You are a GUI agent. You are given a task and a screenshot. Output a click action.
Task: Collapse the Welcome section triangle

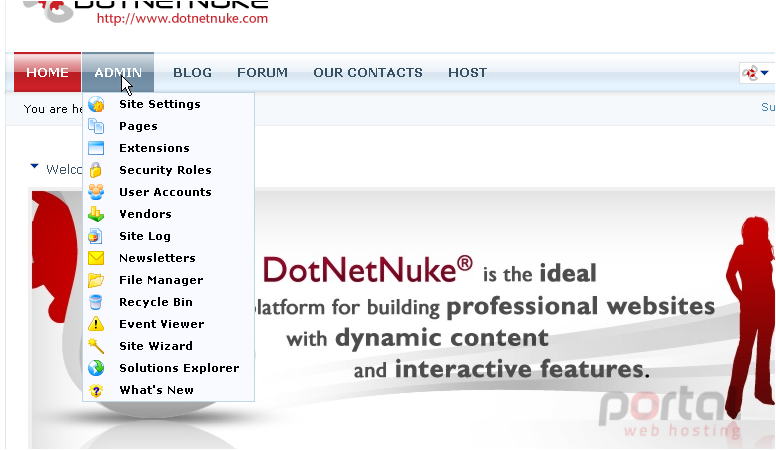pos(34,167)
